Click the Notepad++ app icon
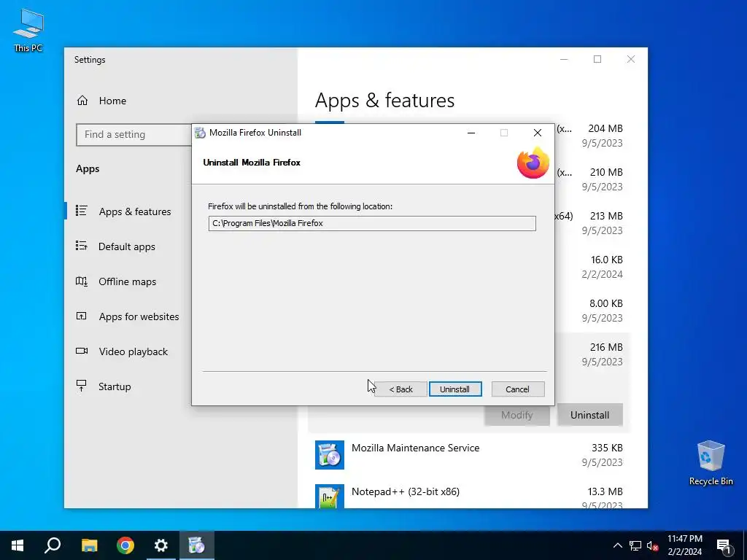This screenshot has height=560, width=747. (x=330, y=497)
